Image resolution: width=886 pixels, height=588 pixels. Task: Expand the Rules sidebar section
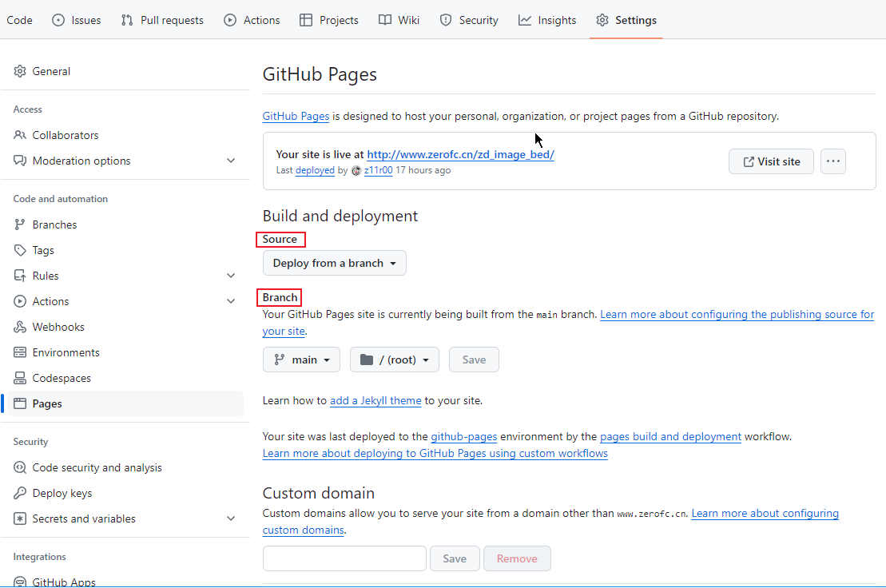(x=231, y=276)
